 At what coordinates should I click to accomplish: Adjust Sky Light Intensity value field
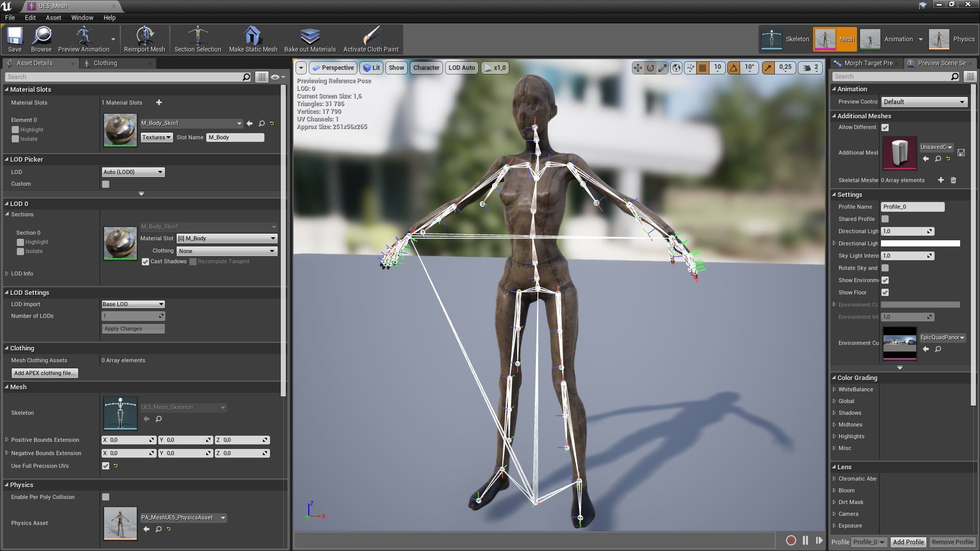coord(908,256)
